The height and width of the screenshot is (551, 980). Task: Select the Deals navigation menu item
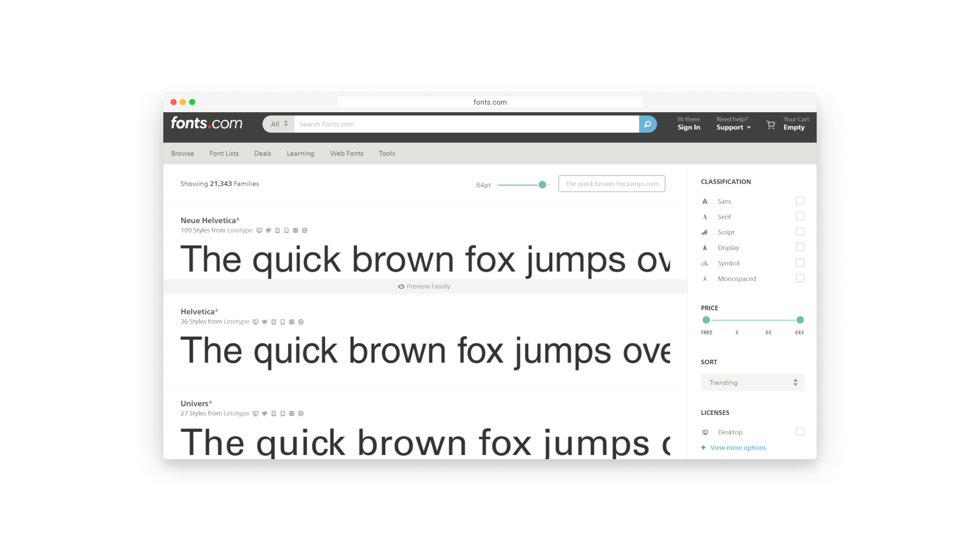[x=262, y=154]
